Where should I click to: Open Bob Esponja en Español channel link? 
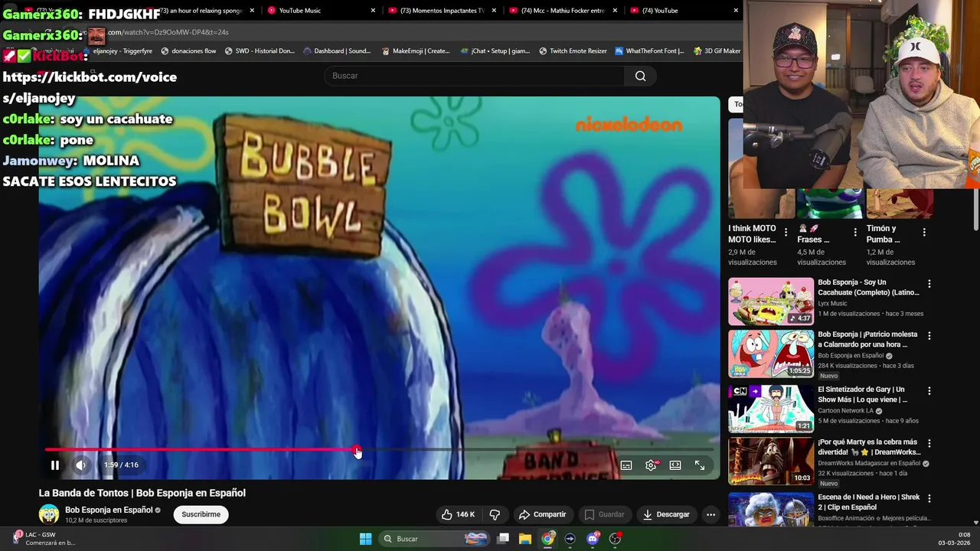[109, 510]
